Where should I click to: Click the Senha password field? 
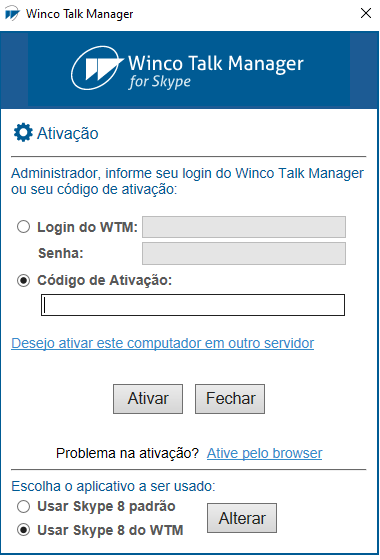click(x=244, y=254)
